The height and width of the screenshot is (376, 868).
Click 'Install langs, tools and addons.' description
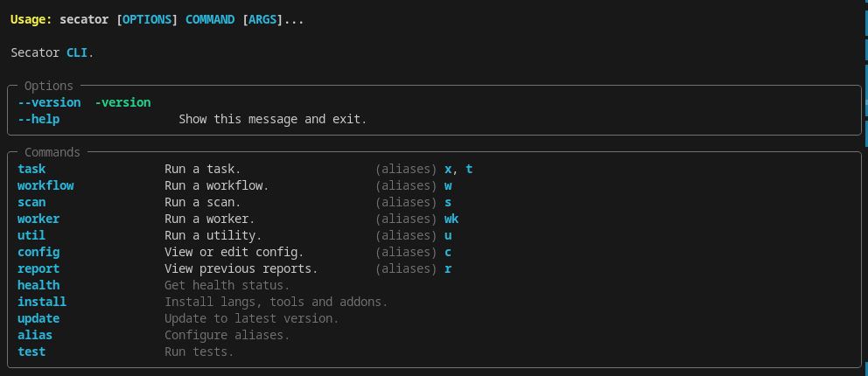[x=276, y=302]
